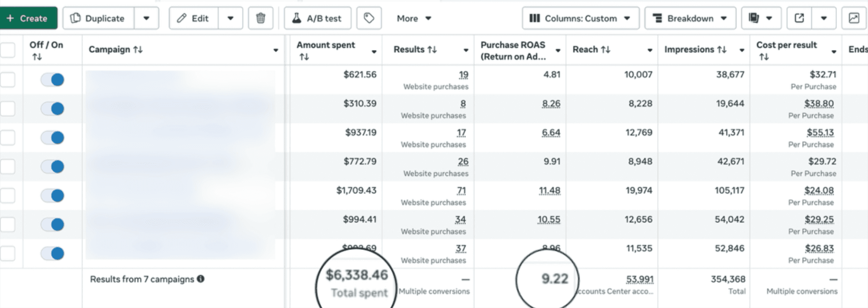This screenshot has height=308, width=868.
Task: Click the 105,117 impressions cell
Action: click(729, 191)
